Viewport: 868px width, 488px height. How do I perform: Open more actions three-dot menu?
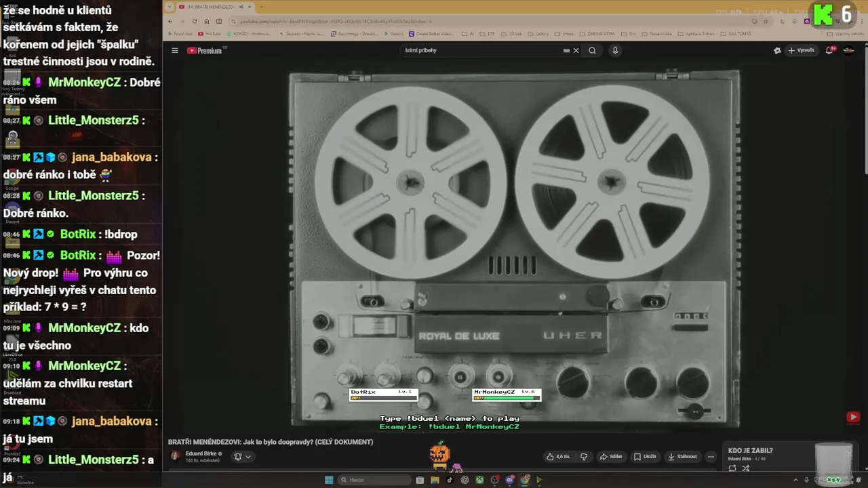coord(711,457)
